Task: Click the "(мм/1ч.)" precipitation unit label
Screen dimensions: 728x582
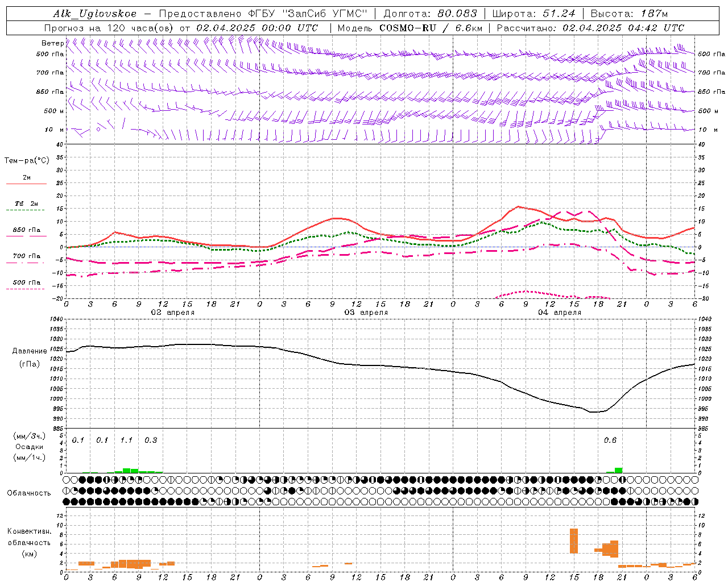Action: pyautogui.click(x=30, y=458)
